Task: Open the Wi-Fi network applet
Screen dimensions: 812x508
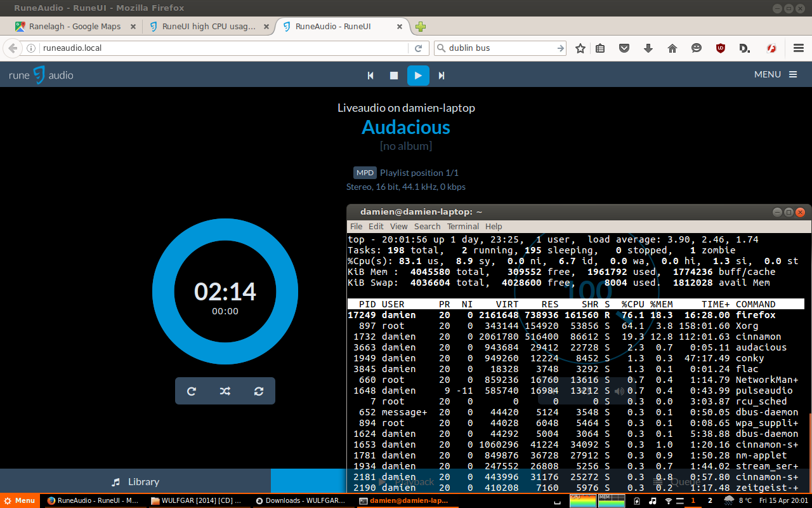Action: point(669,500)
